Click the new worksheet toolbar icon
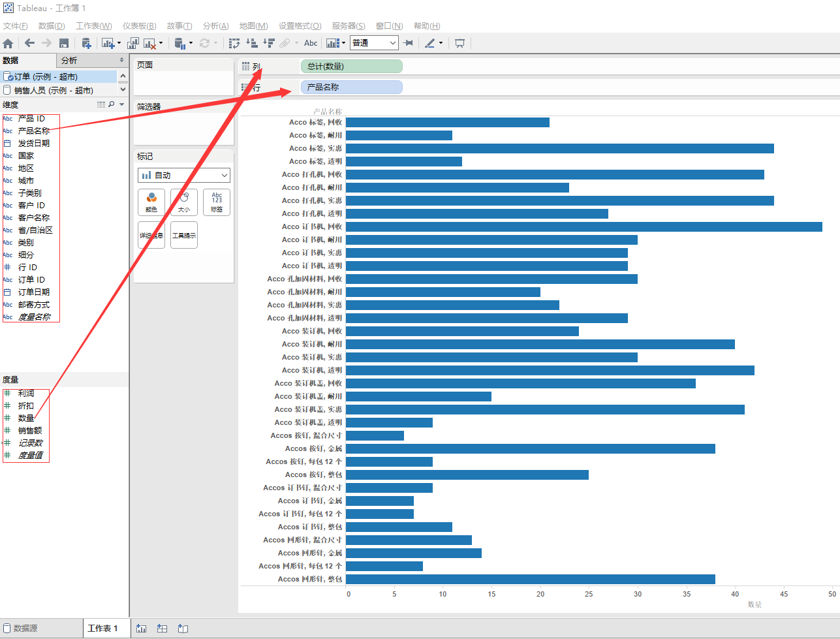Viewport: 840px width, 639px height. tap(108, 43)
